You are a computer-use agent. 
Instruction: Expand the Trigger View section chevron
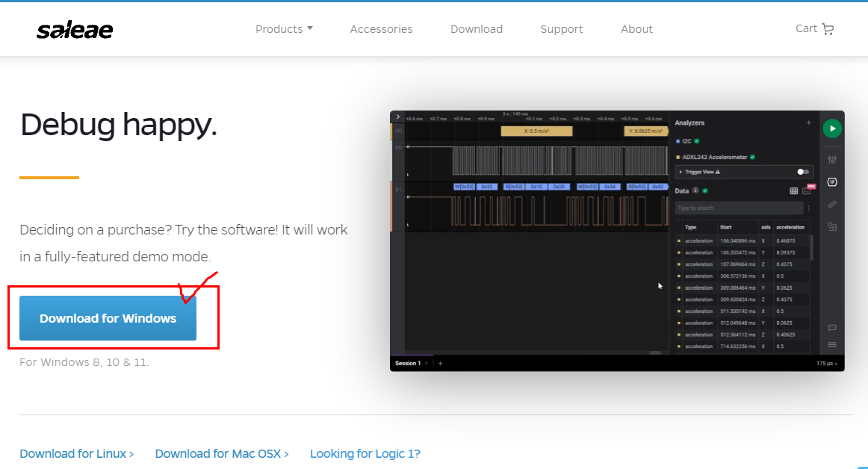click(681, 173)
